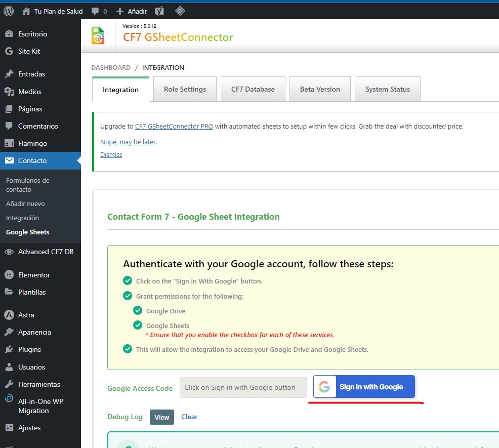Open the Plugins menu label
499x448 pixels.
coord(29,350)
